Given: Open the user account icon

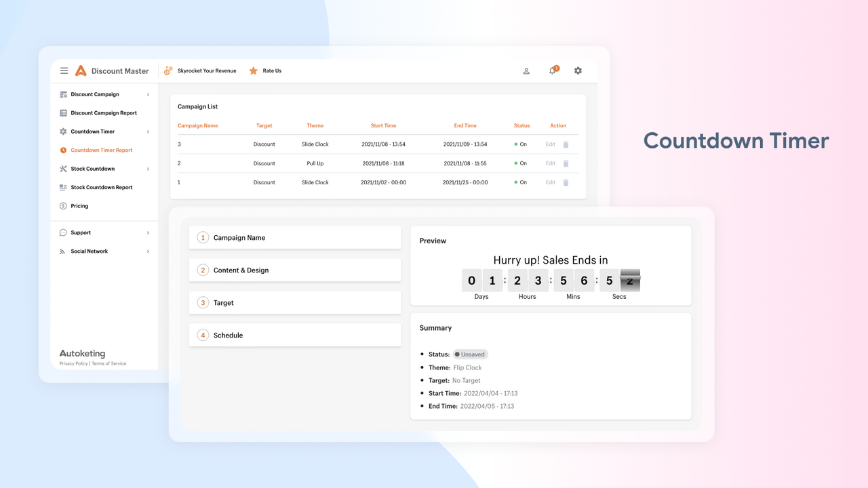Looking at the screenshot, I should coord(526,70).
